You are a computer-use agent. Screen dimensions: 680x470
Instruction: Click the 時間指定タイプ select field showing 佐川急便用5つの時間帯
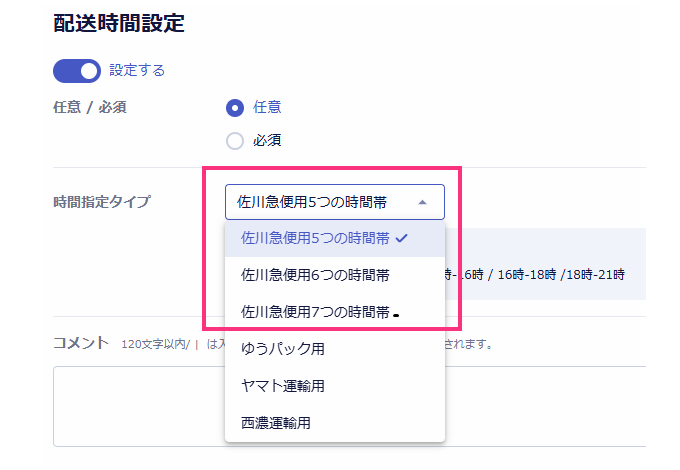[x=320, y=202]
